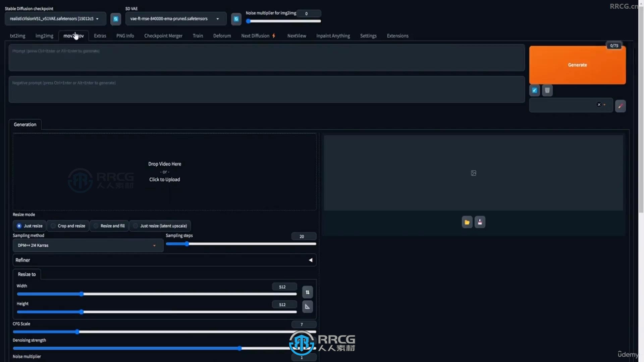Viewport: 644px width, 362px height.
Task: Open the styles dropdown arrow
Action: [604, 105]
